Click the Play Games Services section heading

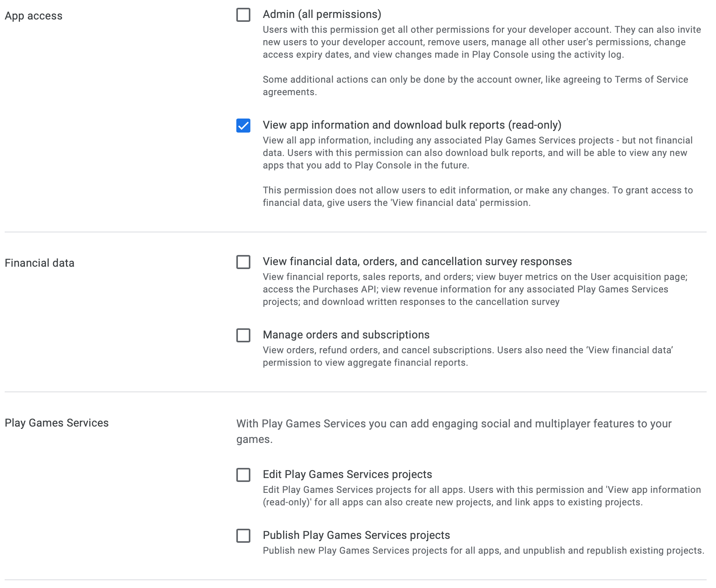[57, 423]
